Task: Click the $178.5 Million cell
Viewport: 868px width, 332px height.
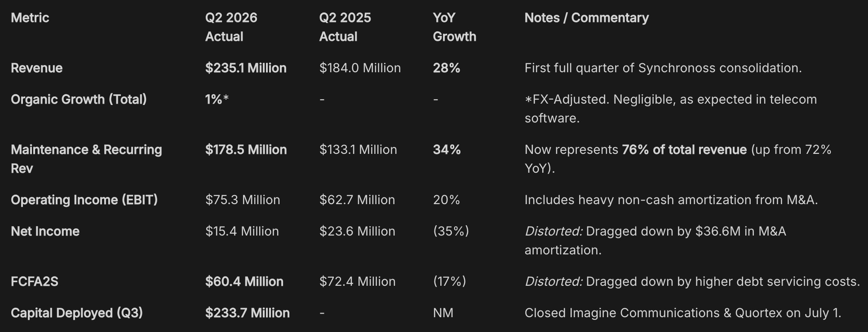Action: (246, 150)
